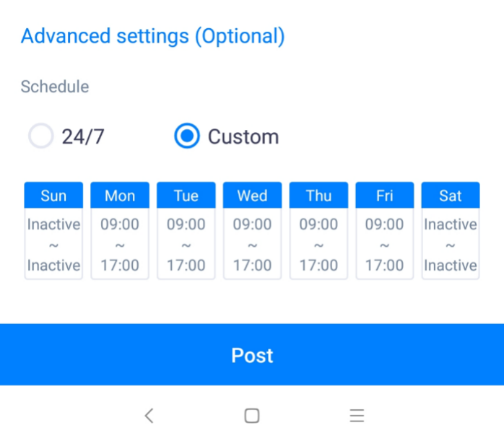Tap the Android back navigation icon

(x=149, y=415)
